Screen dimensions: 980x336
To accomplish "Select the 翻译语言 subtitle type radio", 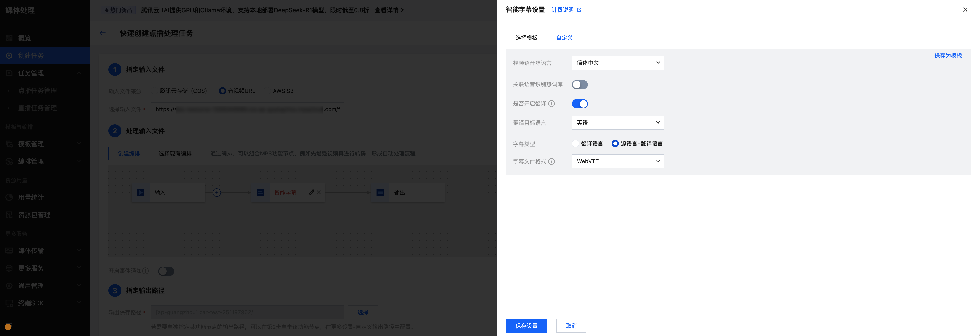I will click(x=576, y=144).
